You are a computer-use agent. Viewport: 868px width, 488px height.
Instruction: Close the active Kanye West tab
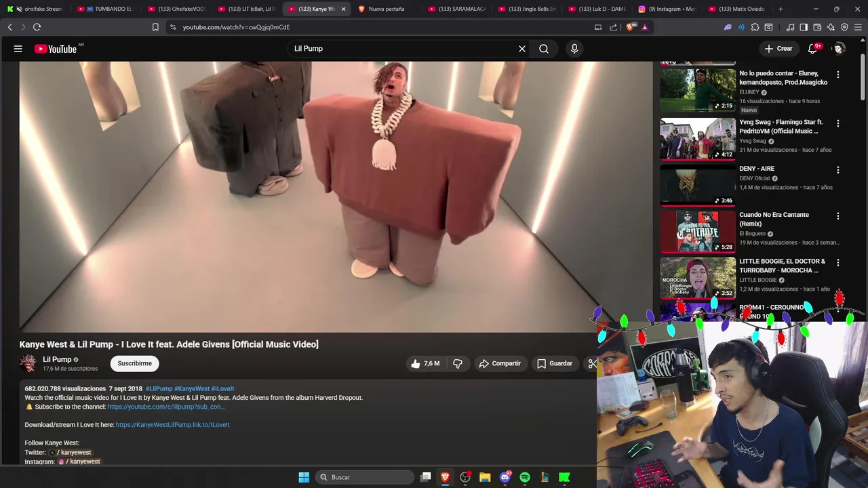coord(343,9)
